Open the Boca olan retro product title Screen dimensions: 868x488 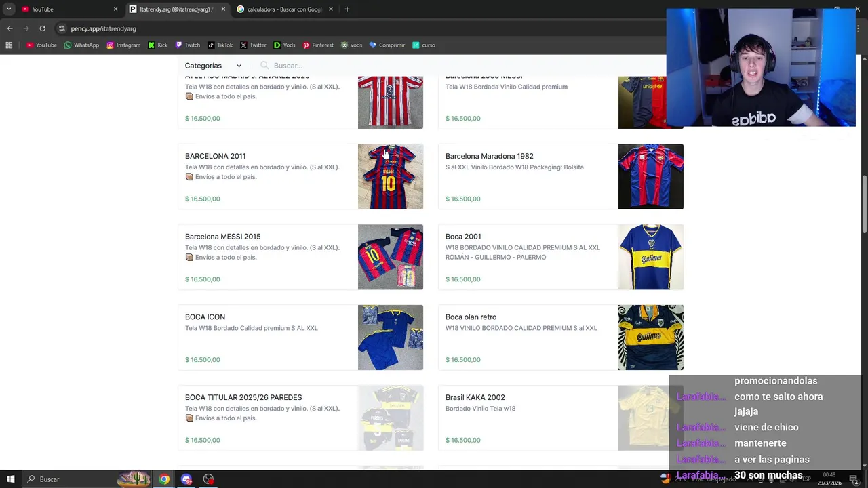click(471, 317)
